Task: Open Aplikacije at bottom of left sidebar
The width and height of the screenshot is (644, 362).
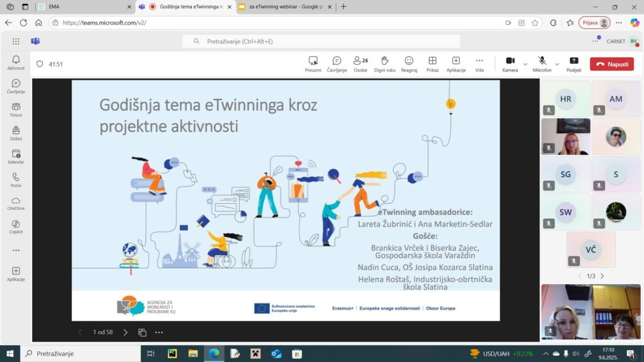Action: coord(16,274)
